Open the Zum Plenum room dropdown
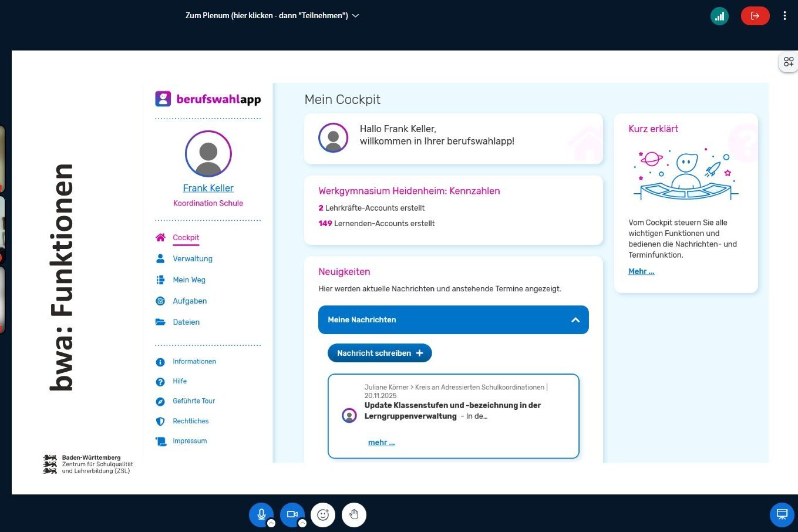This screenshot has width=798, height=532. tap(272, 16)
